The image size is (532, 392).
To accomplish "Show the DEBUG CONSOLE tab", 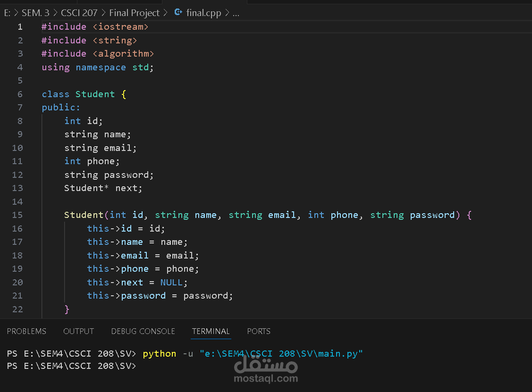I will point(143,331).
